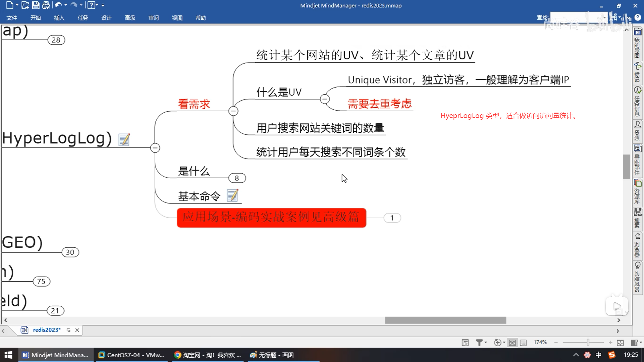Expand the 是什么 topic with 8 subtopics

[237, 178]
